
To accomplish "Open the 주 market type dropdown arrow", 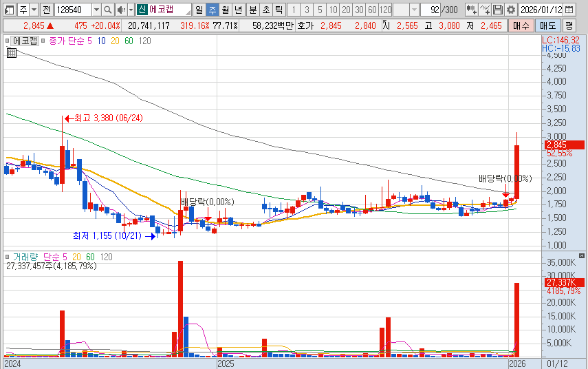I will (34, 10).
